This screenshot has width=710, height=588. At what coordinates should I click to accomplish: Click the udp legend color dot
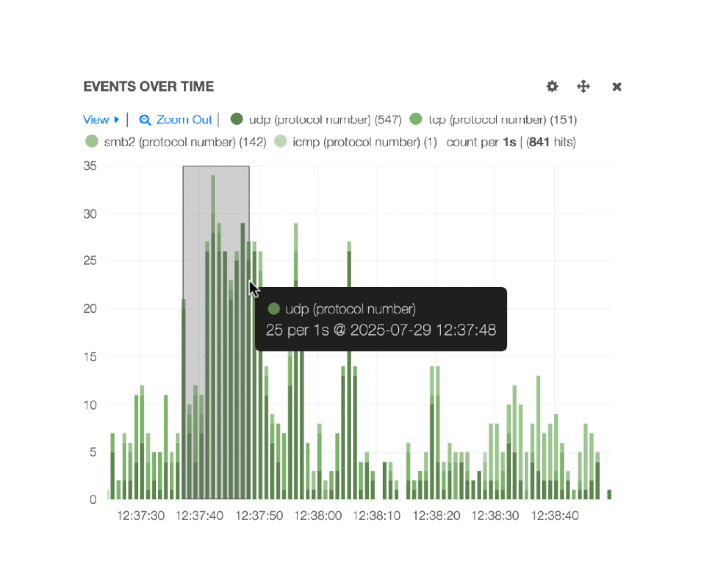coord(236,119)
